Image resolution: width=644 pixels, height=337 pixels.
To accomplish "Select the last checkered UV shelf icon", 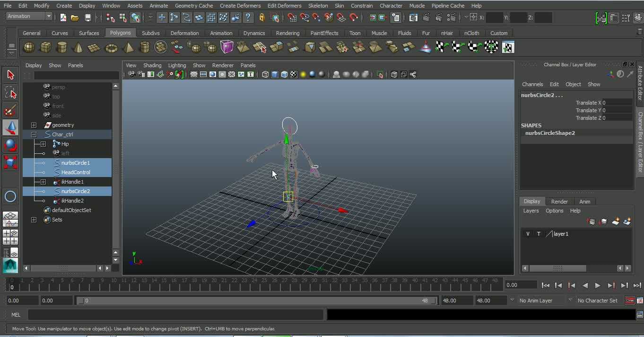I will (x=508, y=47).
